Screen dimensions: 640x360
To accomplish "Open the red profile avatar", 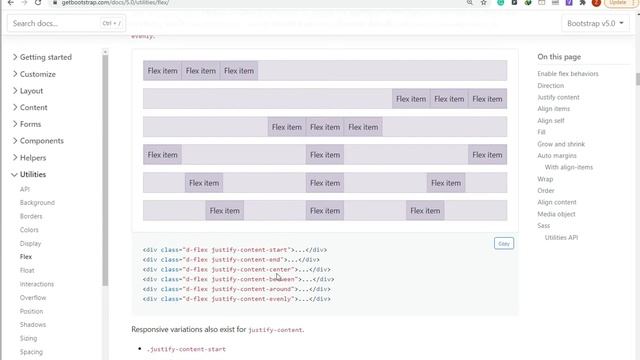I will coord(596,2).
